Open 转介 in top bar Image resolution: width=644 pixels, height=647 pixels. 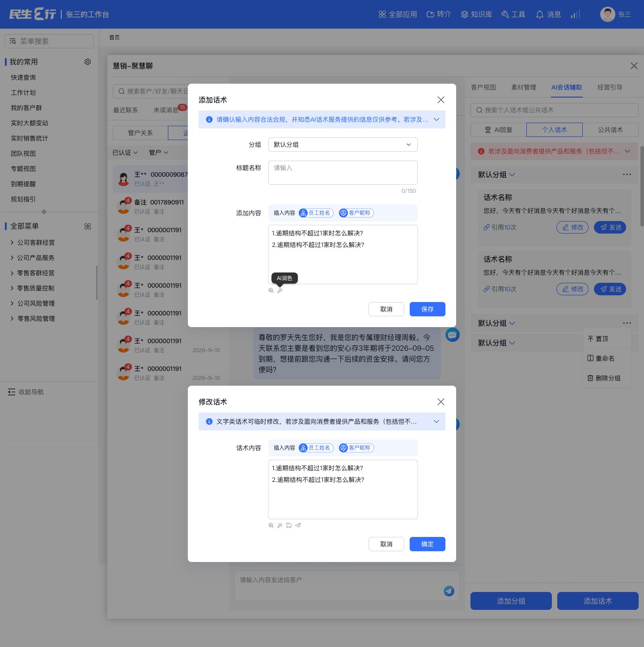click(439, 14)
